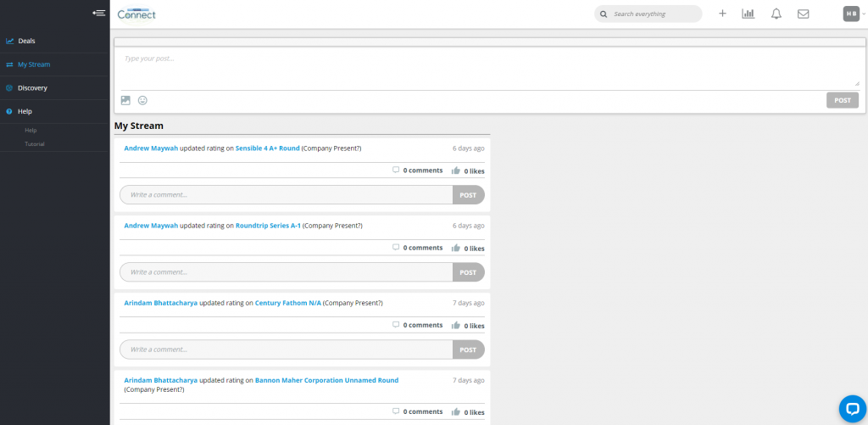Open the notifications bell
The width and height of the screenshot is (868, 425).
tap(776, 14)
